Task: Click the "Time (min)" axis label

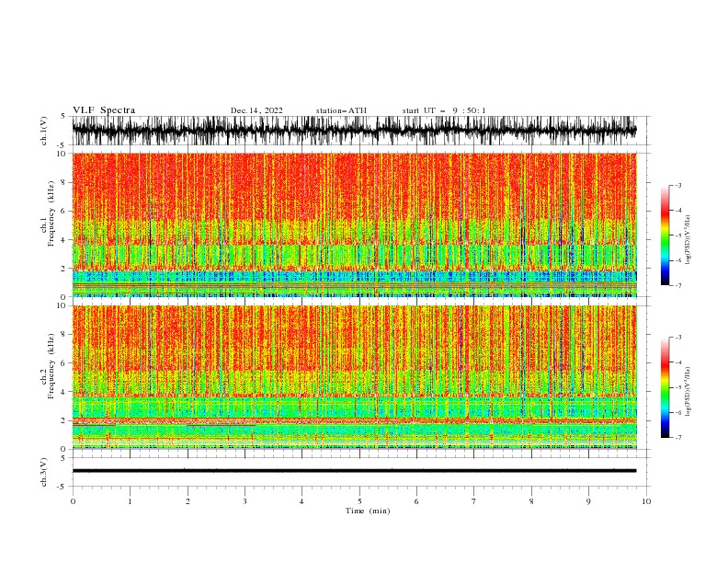Action: (368, 511)
